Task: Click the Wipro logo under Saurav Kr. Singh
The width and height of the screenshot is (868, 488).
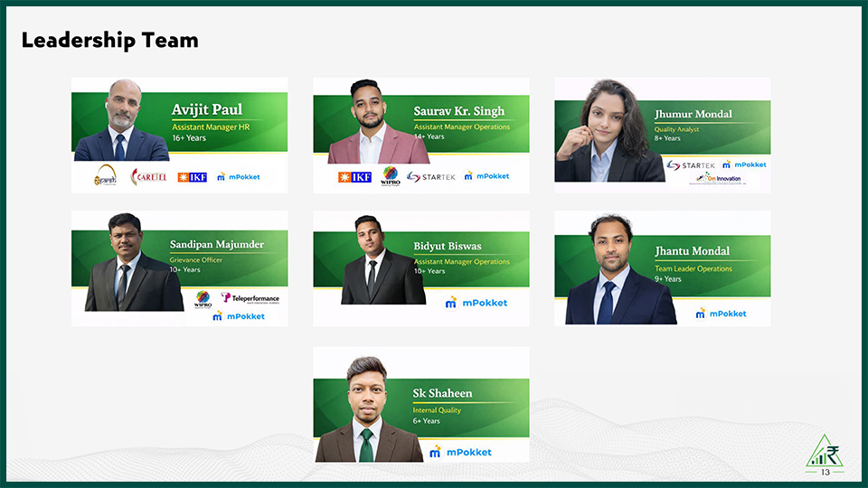Action: coord(391,176)
